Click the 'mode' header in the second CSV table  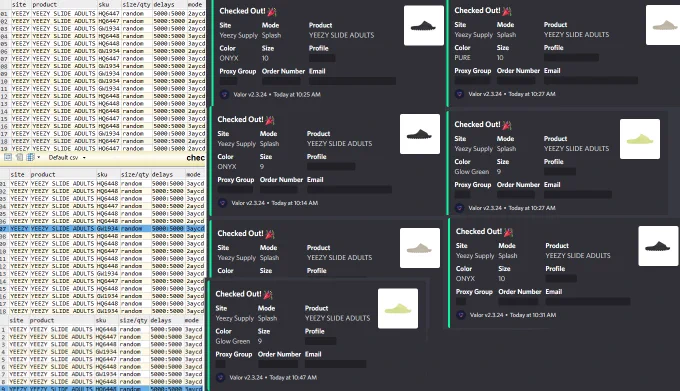[193, 174]
